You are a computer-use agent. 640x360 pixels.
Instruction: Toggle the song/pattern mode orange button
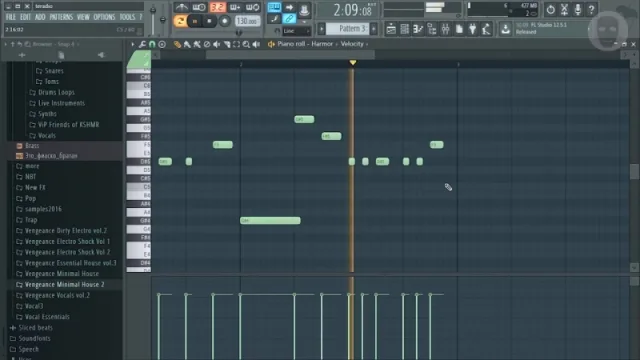click(180, 21)
